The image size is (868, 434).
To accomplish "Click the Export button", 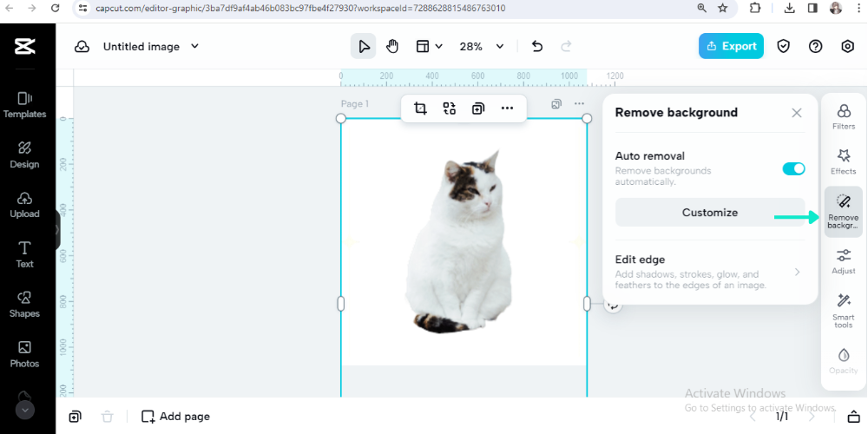I will [x=731, y=47].
